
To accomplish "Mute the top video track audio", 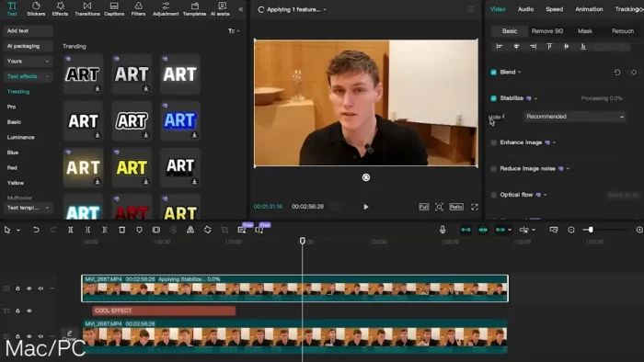I will (40, 288).
